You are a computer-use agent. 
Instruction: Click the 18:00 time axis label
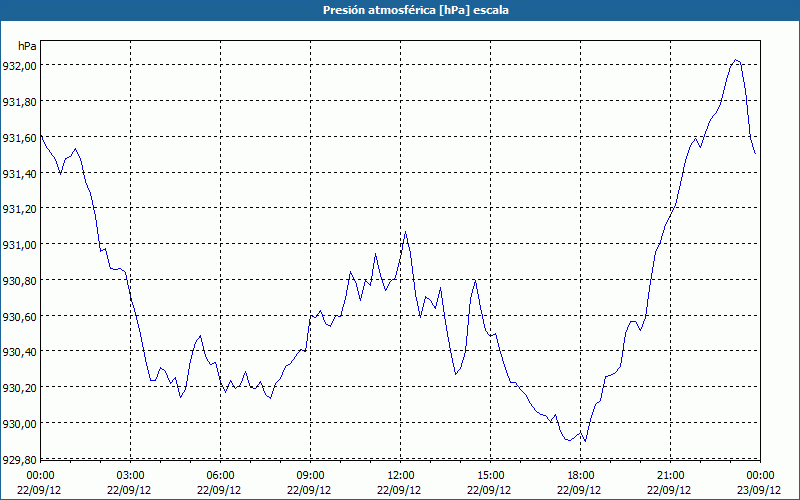(x=581, y=476)
